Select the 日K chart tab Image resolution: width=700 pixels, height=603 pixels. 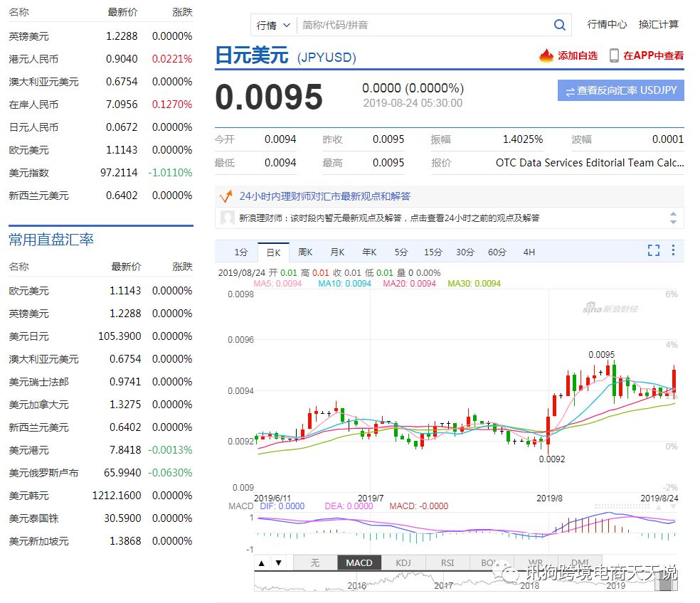[273, 252]
